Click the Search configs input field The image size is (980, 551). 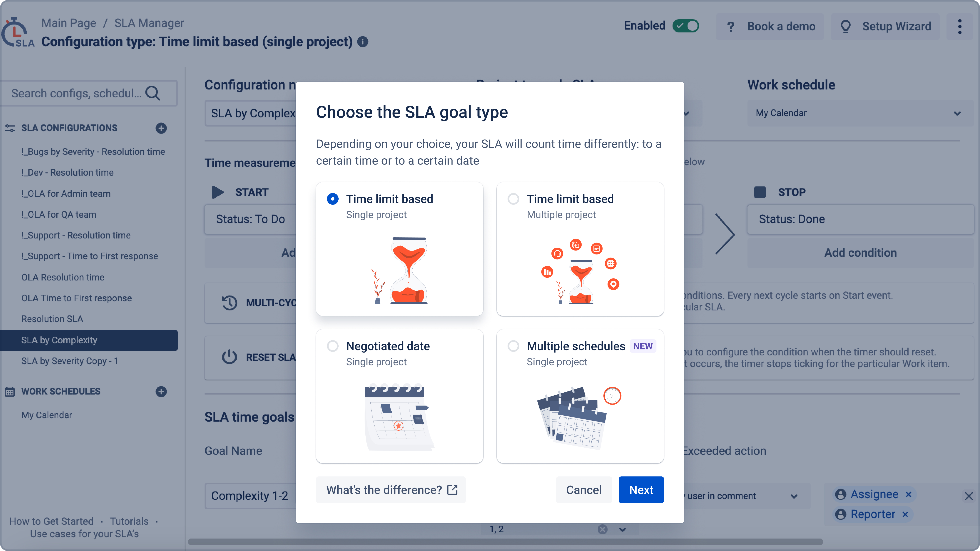76,93
